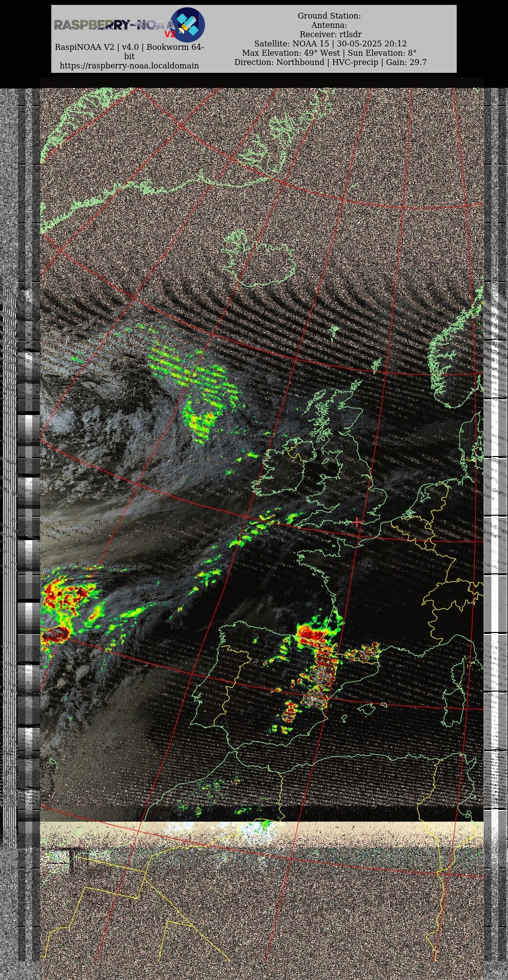Click the 'Satellite: NOAA 15 | 30-05-2025 20:12' line
This screenshot has height=980, width=508.
331,44
